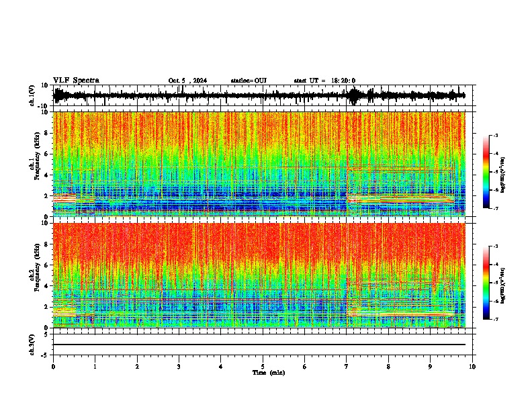
Task: Click the time axis tick label 9
Action: pyautogui.click(x=430, y=367)
